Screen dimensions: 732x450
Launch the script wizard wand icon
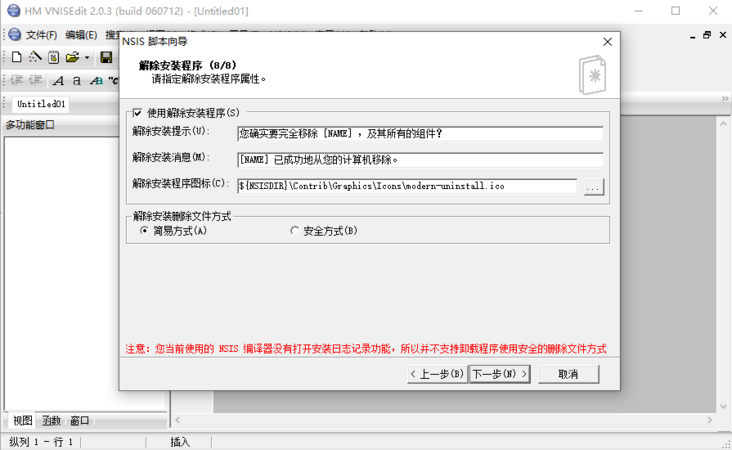click(35, 57)
